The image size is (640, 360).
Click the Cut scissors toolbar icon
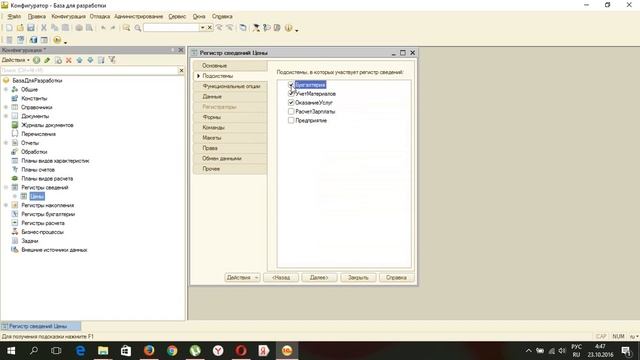click(44, 28)
